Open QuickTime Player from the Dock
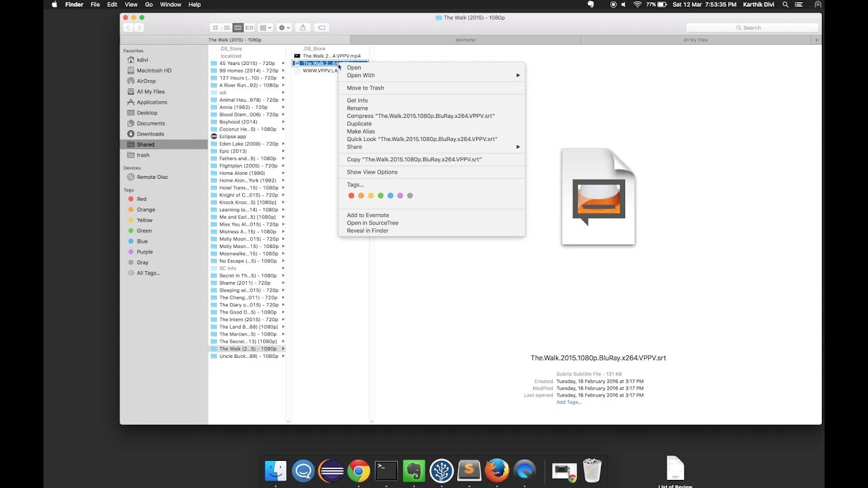868x488 pixels. (x=524, y=470)
